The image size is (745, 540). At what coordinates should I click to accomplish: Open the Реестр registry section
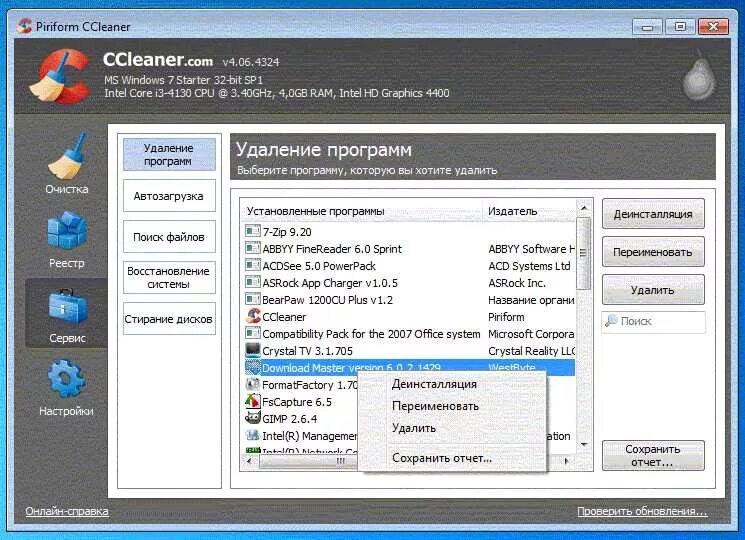click(67, 240)
